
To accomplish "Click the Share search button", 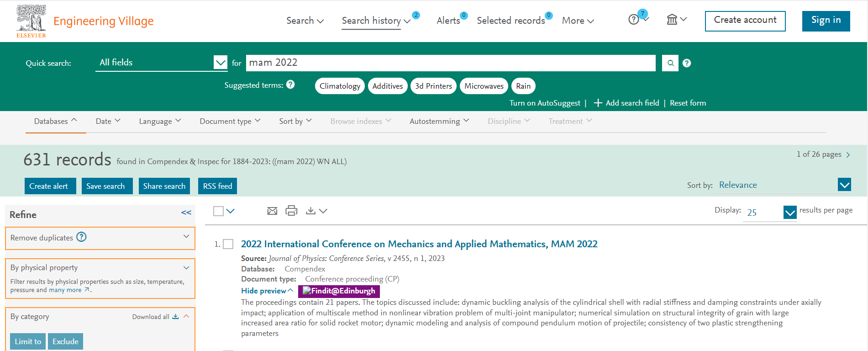I will click(x=164, y=186).
